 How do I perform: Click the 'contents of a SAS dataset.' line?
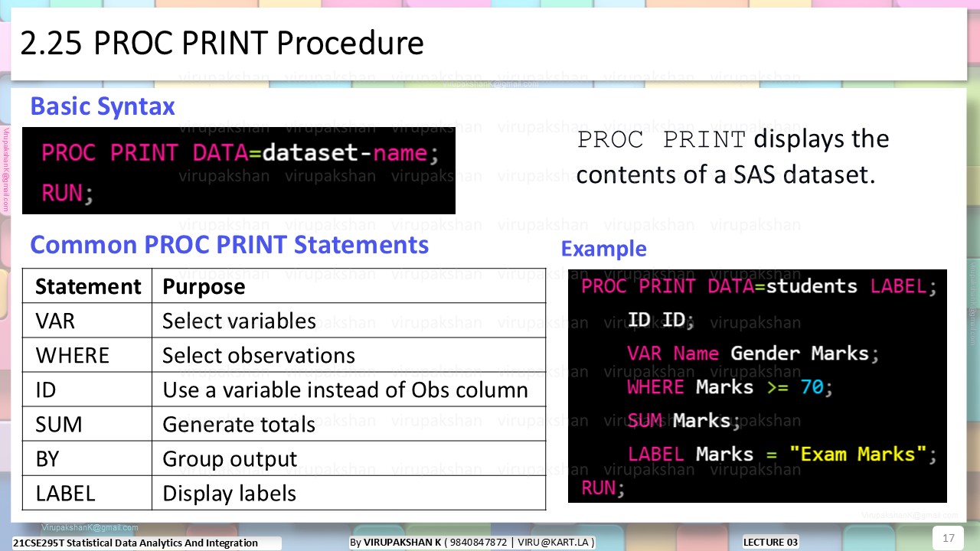726,174
